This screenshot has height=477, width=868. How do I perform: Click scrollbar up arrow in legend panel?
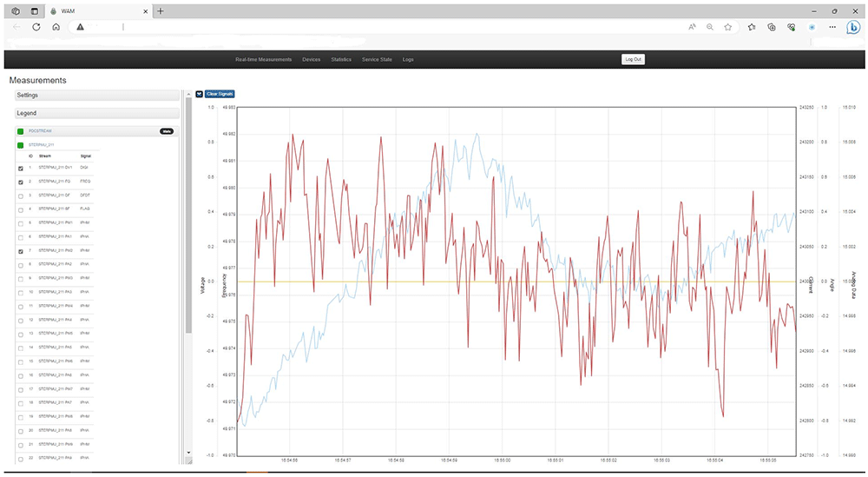click(188, 94)
